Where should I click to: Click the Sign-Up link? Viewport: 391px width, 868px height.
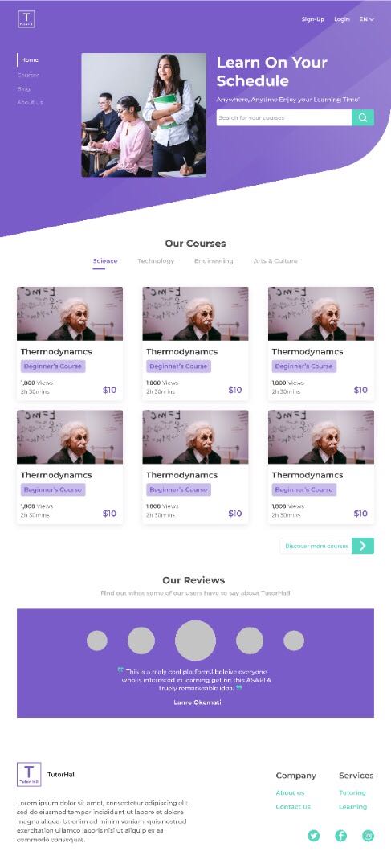313,19
